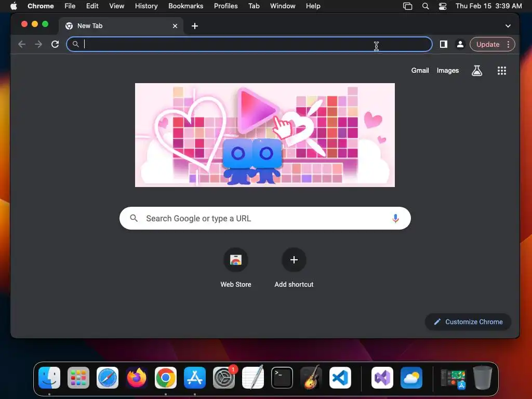This screenshot has height=399, width=532.
Task: Open the Google apps grid
Action: click(x=502, y=71)
